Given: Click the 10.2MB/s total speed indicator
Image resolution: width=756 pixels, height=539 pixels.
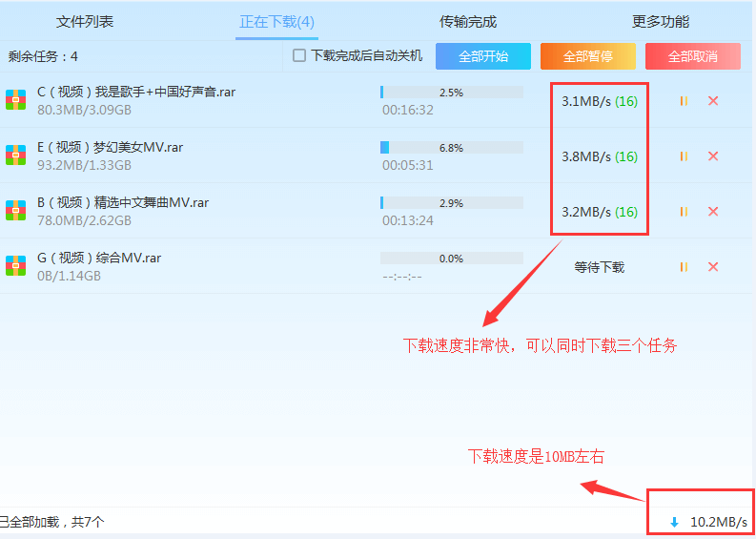Looking at the screenshot, I should [x=719, y=522].
